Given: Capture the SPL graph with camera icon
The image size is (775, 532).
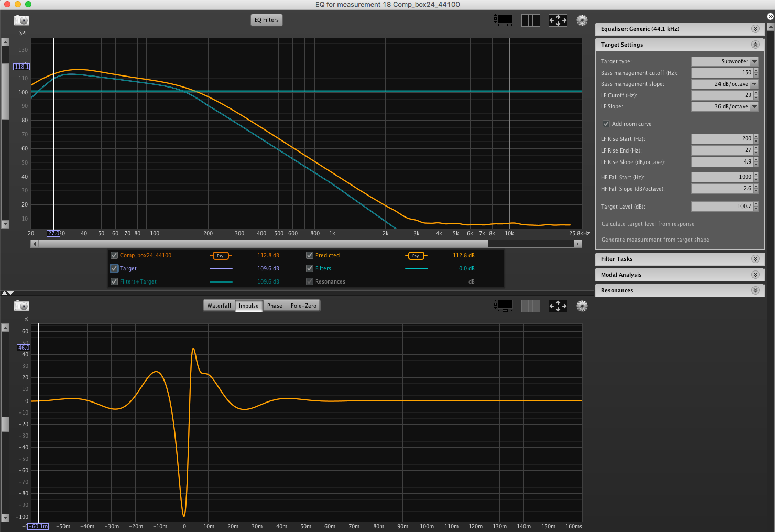Looking at the screenshot, I should coord(21,20).
